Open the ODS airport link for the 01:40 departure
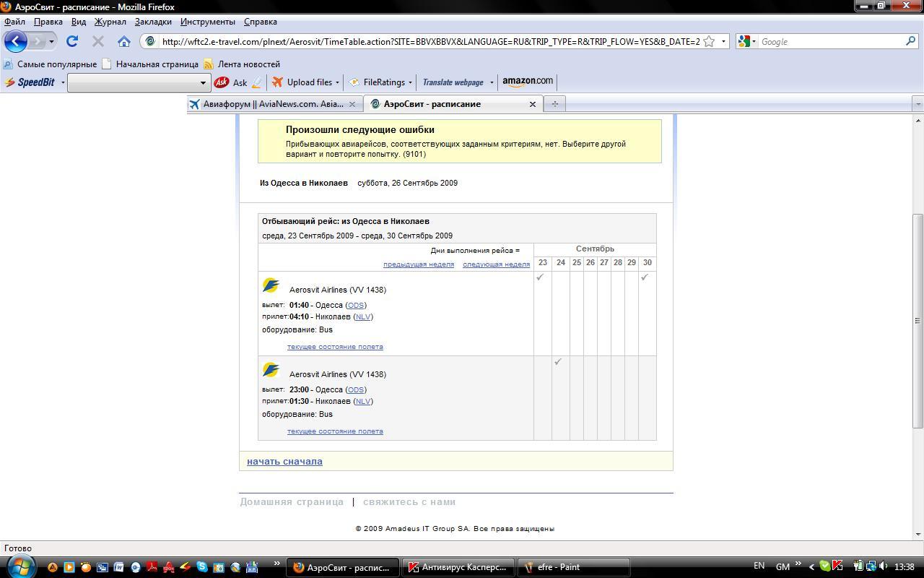Image resolution: width=924 pixels, height=578 pixels. point(355,305)
